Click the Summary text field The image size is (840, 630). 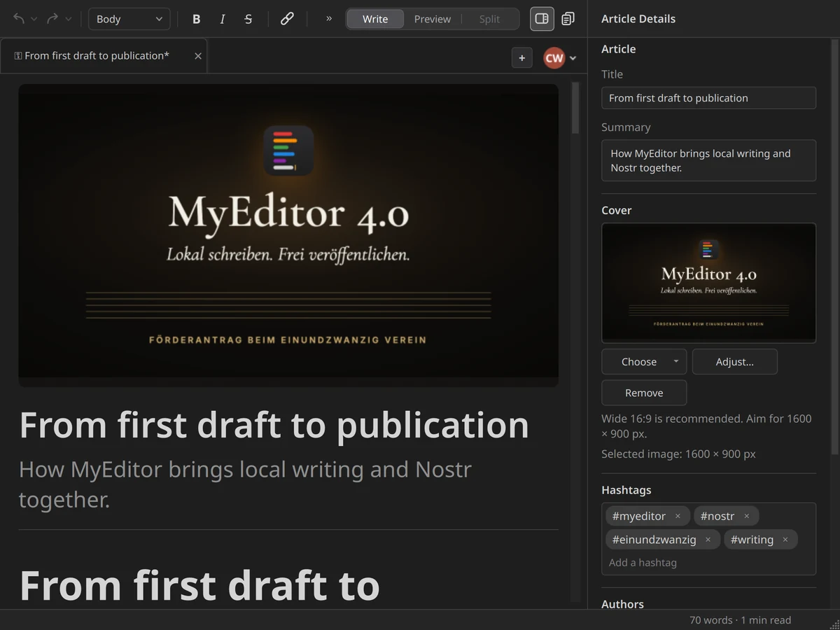(708, 160)
